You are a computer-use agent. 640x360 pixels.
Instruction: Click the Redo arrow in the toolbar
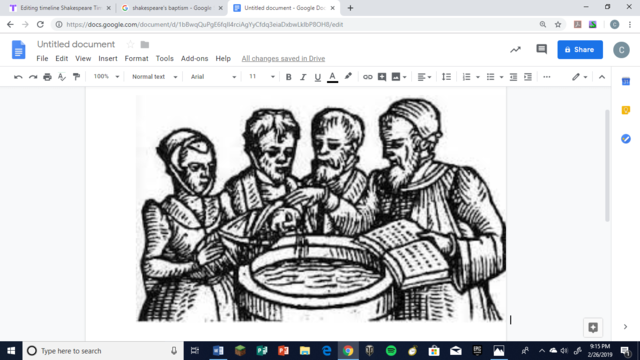point(33,77)
